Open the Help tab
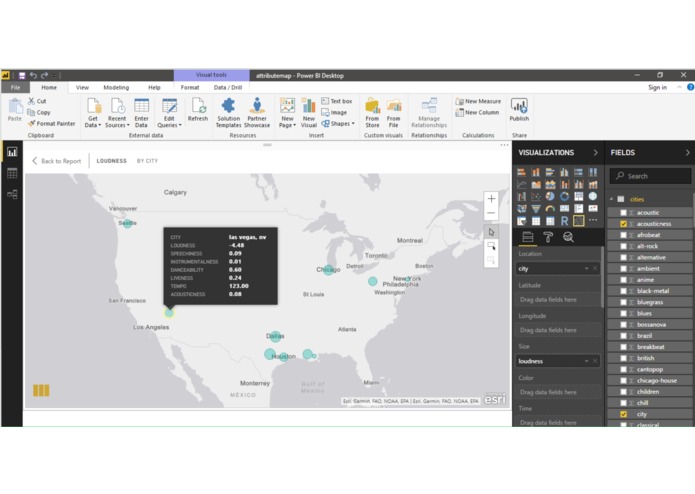 (x=154, y=88)
